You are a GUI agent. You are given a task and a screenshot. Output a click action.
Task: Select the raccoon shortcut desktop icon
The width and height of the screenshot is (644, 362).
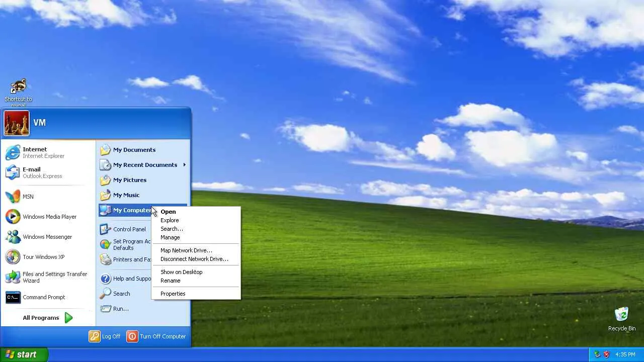pyautogui.click(x=18, y=86)
